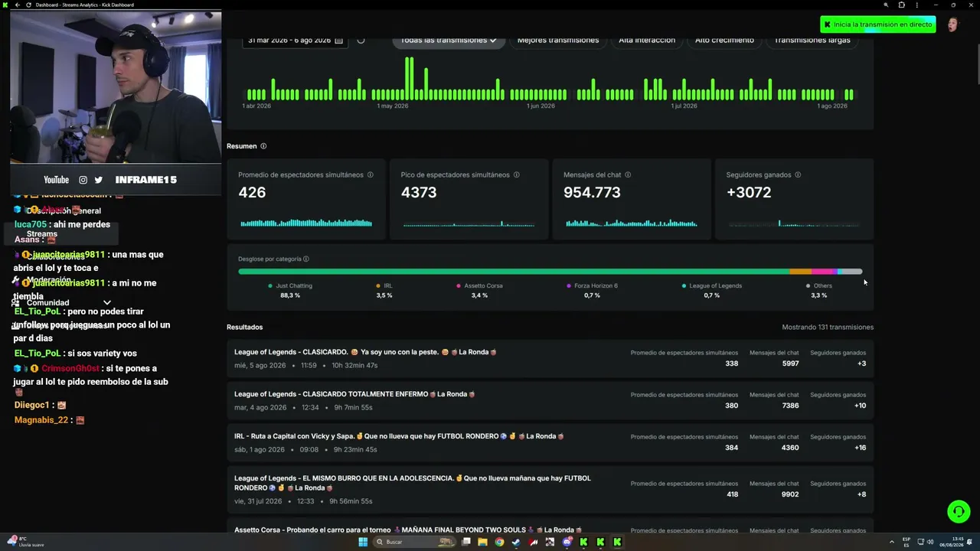Info icon for Pico de espectadores simultáneos
Screen dimensions: 980x551
tap(517, 175)
